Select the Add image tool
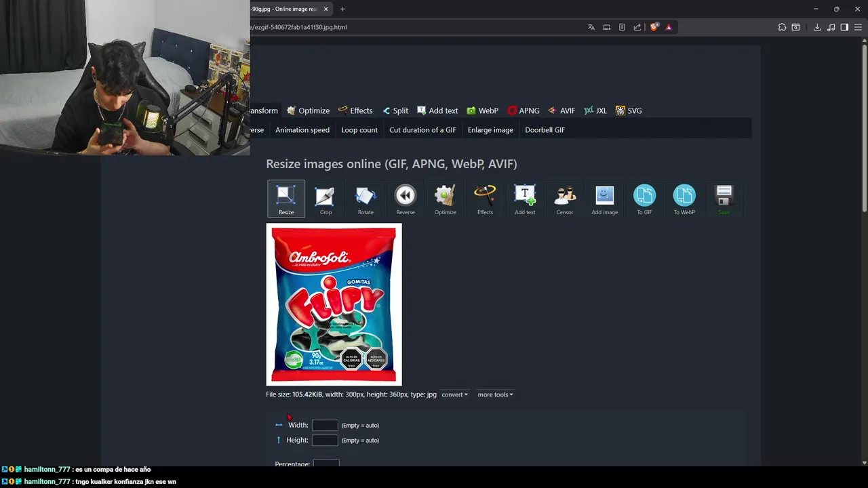This screenshot has height=488, width=868. [x=604, y=199]
